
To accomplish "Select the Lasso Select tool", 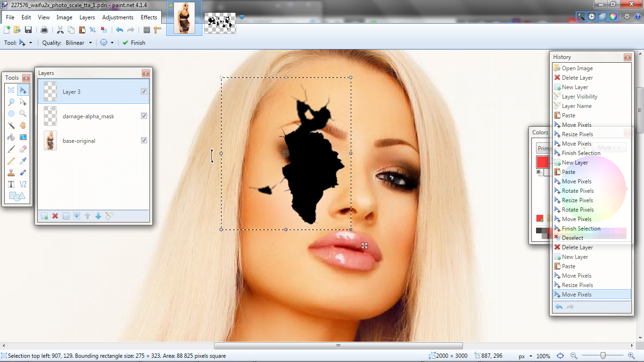I will point(11,102).
